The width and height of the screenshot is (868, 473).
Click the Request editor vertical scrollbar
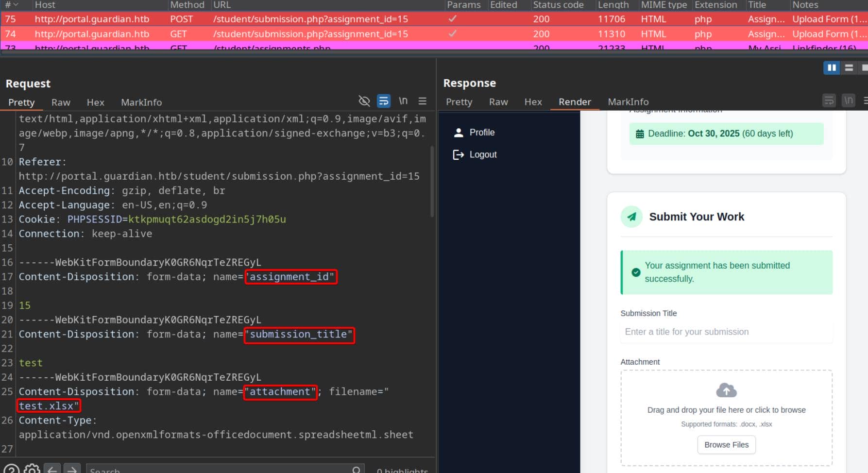[432, 182]
